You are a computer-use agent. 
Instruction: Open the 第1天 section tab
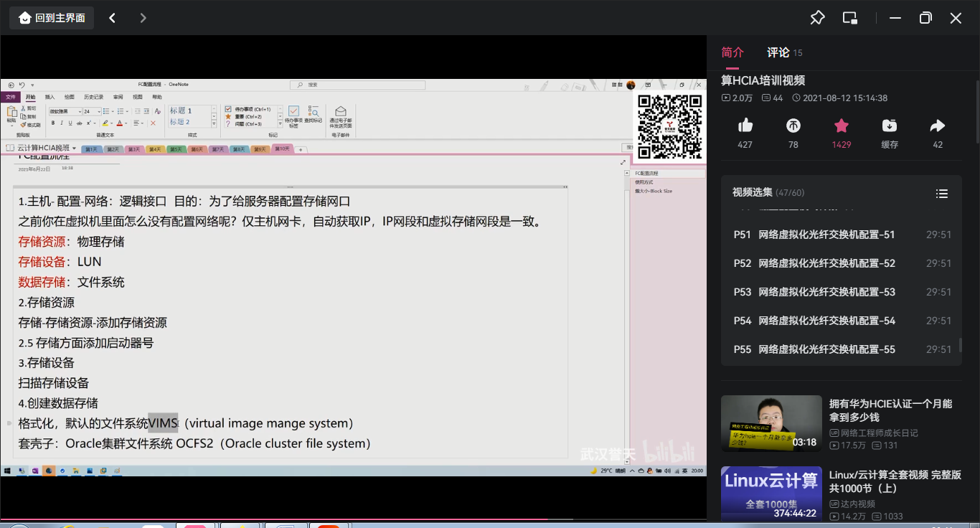click(92, 149)
